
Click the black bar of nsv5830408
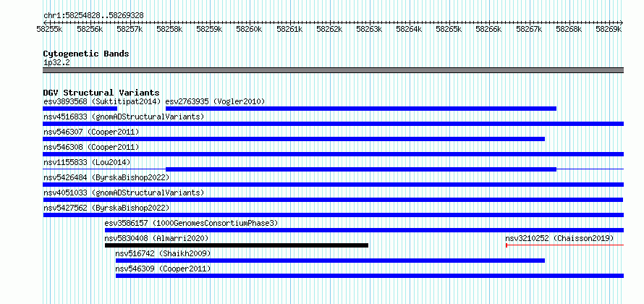pos(237,245)
